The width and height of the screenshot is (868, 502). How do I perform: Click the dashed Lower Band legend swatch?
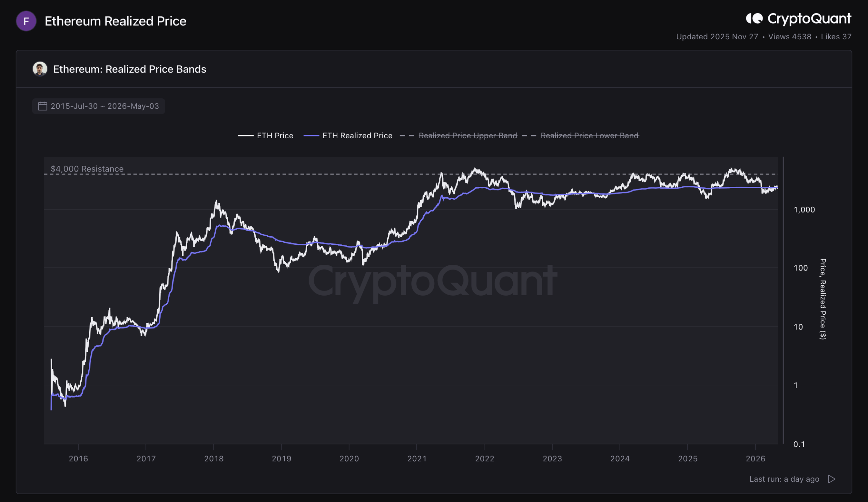[x=529, y=136]
